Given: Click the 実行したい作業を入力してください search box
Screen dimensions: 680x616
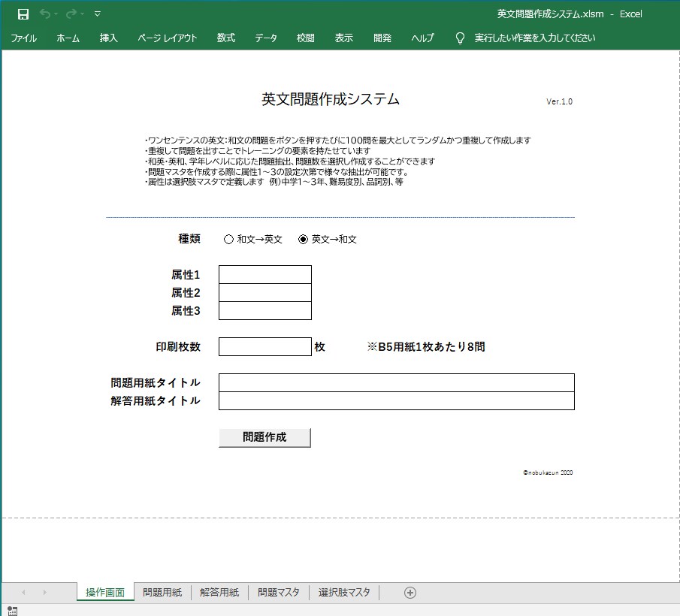Looking at the screenshot, I should point(535,38).
